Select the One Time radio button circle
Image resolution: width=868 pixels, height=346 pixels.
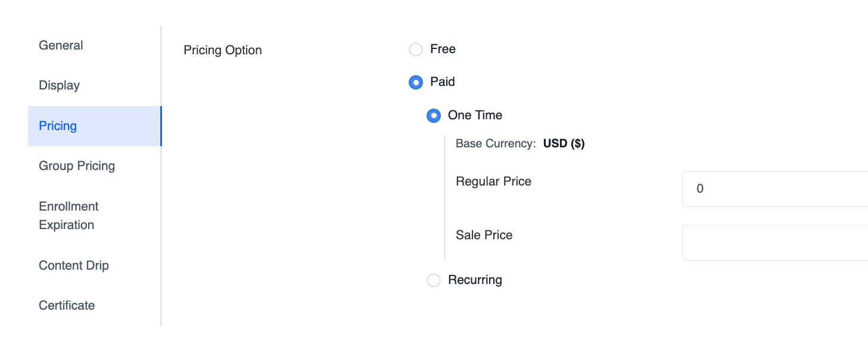pos(434,116)
